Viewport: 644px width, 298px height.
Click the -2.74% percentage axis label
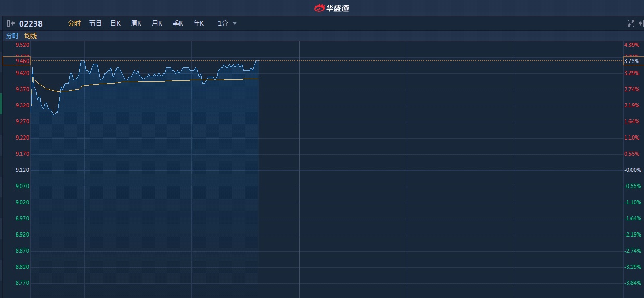coord(633,251)
